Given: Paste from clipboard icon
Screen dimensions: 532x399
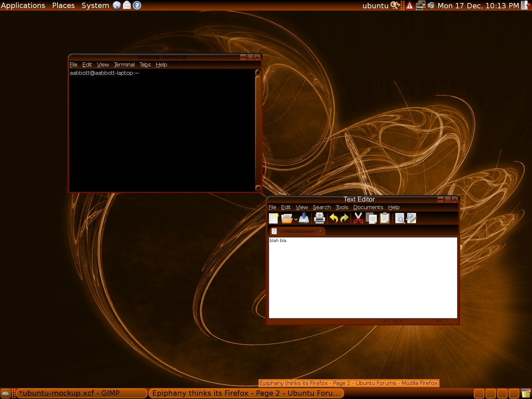Looking at the screenshot, I should (x=385, y=218).
